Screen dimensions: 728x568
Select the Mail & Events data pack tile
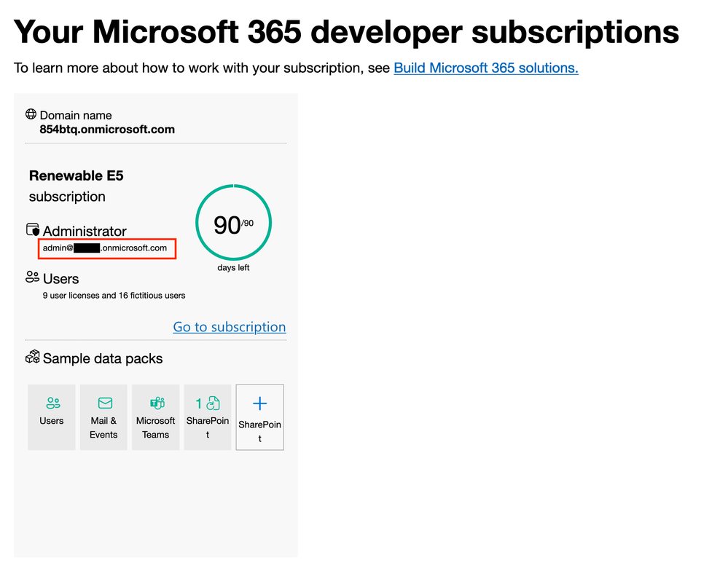point(103,417)
